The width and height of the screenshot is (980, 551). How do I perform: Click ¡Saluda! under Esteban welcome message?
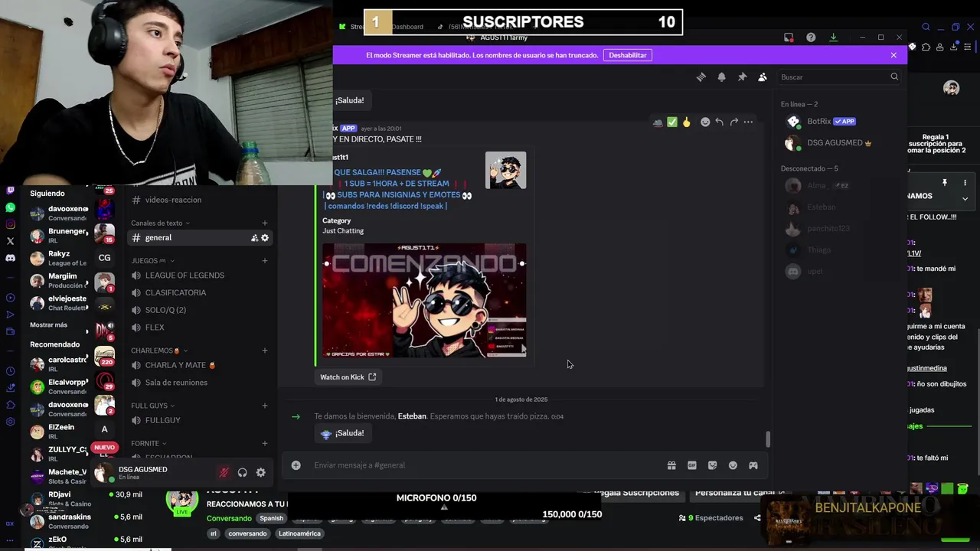(342, 433)
